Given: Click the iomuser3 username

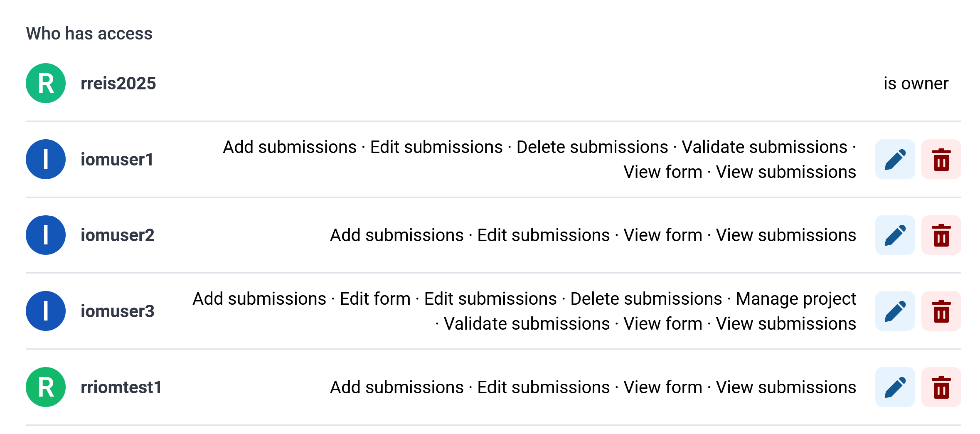Looking at the screenshot, I should point(117,311).
